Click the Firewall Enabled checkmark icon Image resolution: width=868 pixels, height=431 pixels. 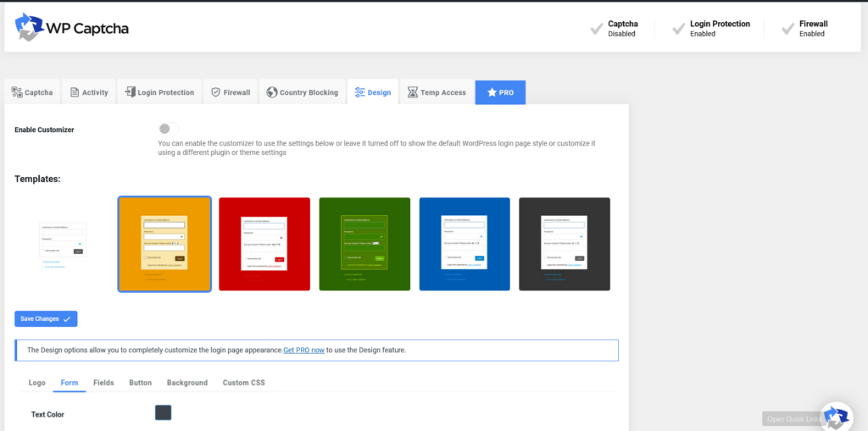[x=787, y=29]
